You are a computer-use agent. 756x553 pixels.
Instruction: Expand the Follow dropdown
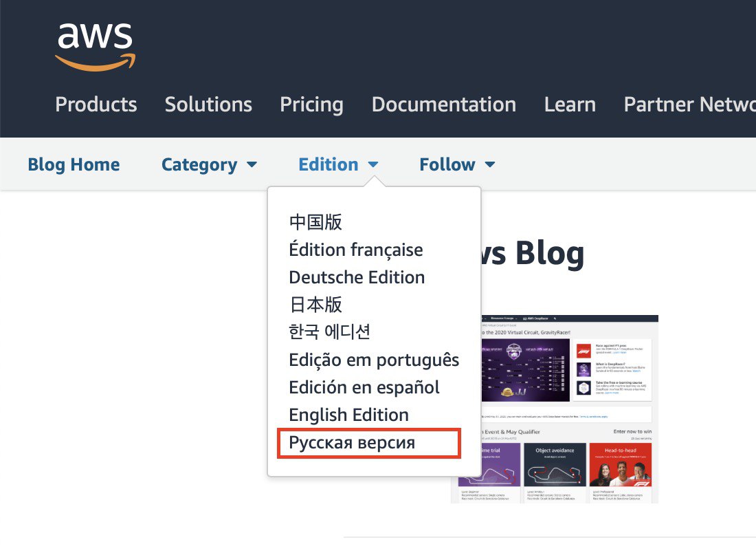(457, 164)
